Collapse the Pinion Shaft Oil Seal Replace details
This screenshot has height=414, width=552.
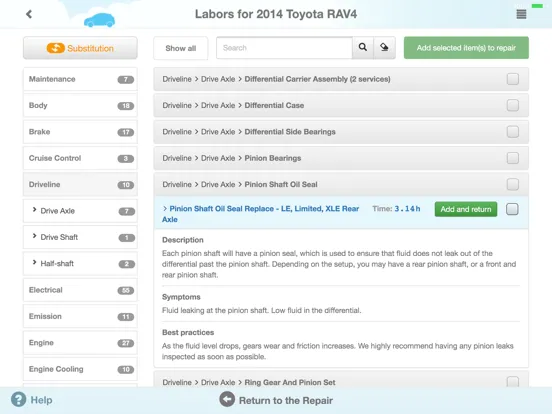point(165,208)
